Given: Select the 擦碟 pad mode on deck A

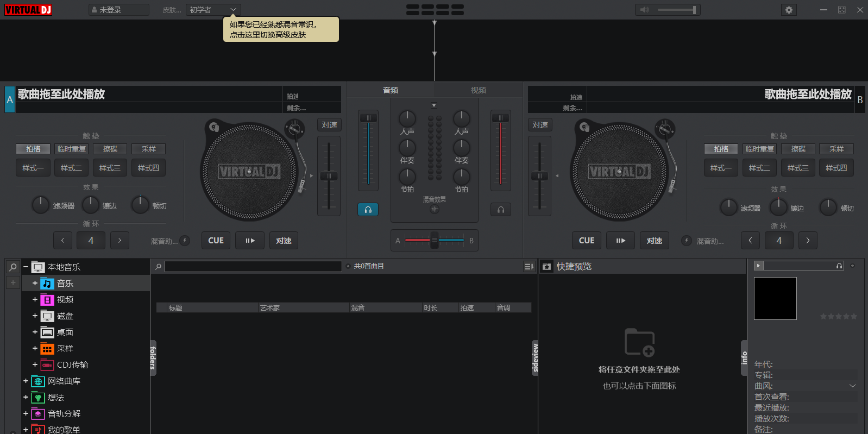Looking at the screenshot, I should tap(110, 149).
